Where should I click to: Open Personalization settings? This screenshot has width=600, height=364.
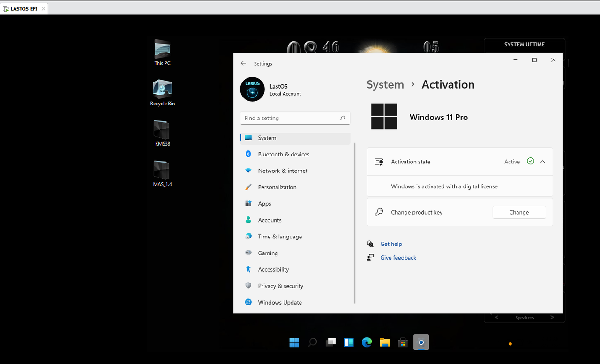pos(295,187)
